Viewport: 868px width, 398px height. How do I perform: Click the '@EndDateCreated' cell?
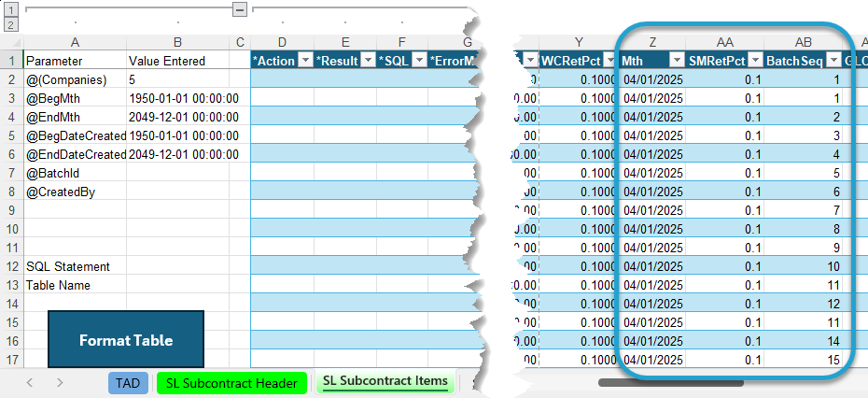(x=76, y=155)
